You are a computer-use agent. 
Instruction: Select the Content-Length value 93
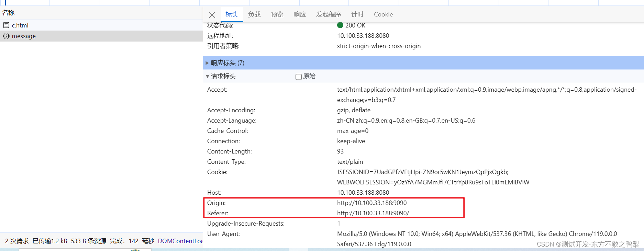tap(340, 151)
